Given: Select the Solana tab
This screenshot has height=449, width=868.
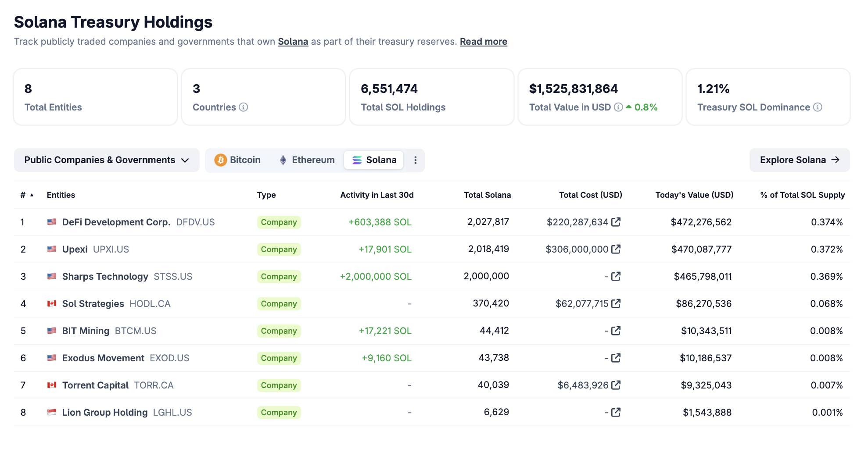Looking at the screenshot, I should pyautogui.click(x=374, y=160).
